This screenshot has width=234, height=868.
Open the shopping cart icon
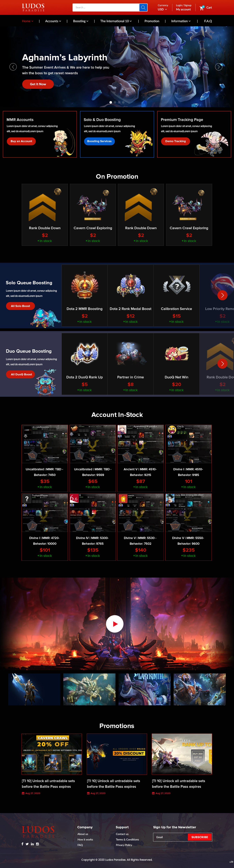click(202, 7)
